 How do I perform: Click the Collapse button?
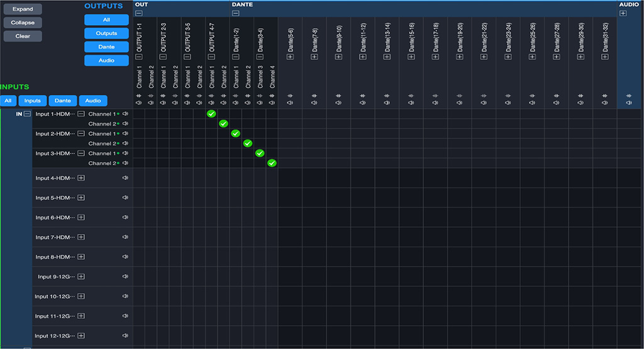click(23, 23)
